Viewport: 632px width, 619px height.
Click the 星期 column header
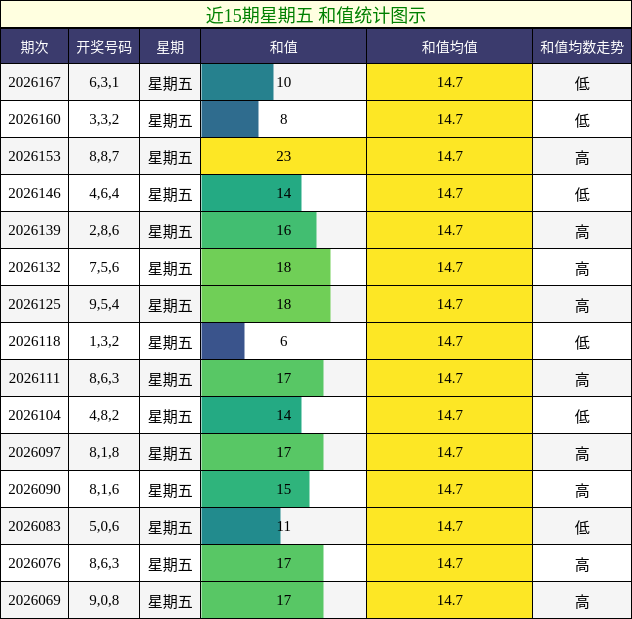pos(170,47)
